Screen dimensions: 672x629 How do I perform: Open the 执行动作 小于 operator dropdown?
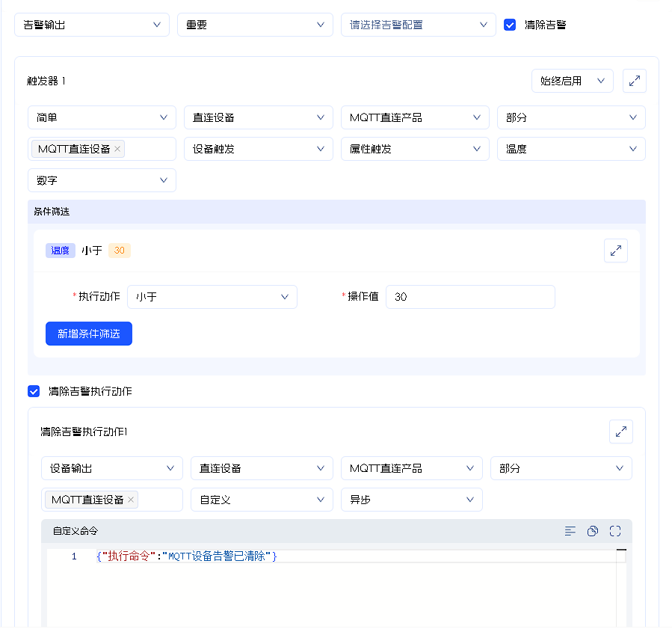click(212, 297)
